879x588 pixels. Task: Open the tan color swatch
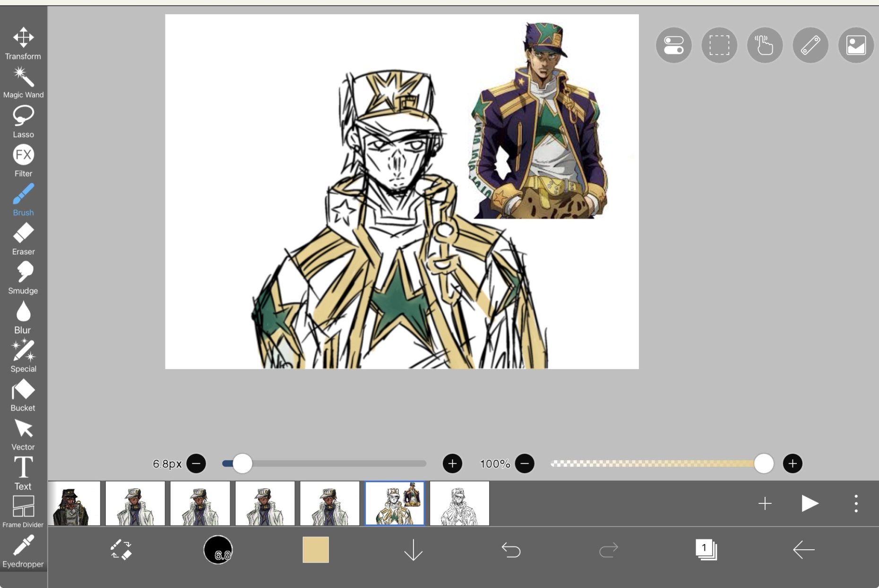point(316,550)
